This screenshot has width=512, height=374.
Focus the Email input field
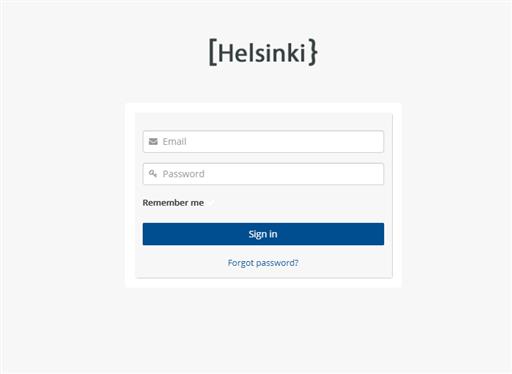tap(263, 142)
